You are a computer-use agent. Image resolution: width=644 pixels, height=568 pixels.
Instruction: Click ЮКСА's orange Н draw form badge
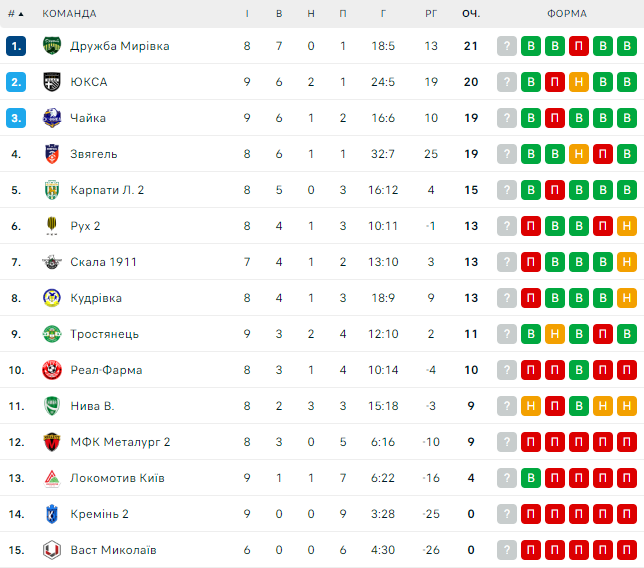click(x=579, y=82)
